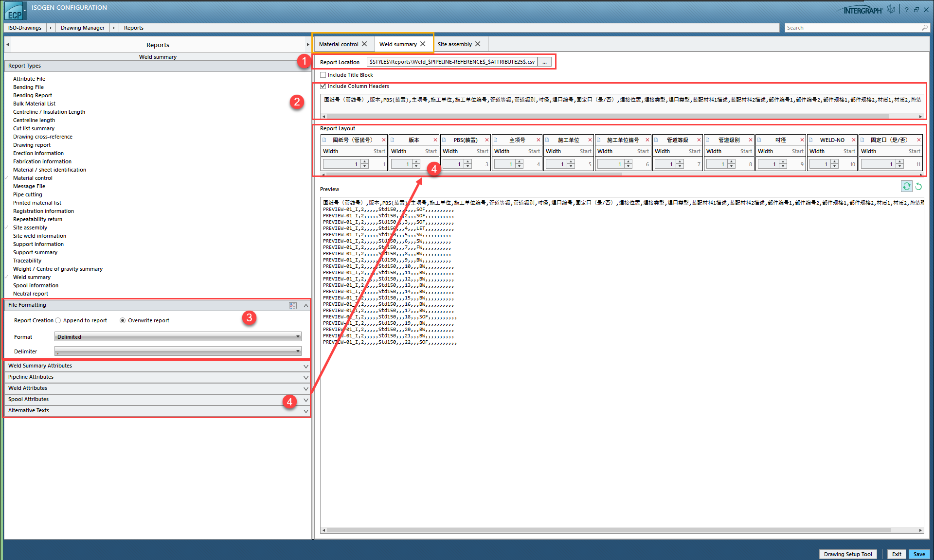934x560 pixels.
Task: Click File Formatting panel options icon
Action: point(292,305)
